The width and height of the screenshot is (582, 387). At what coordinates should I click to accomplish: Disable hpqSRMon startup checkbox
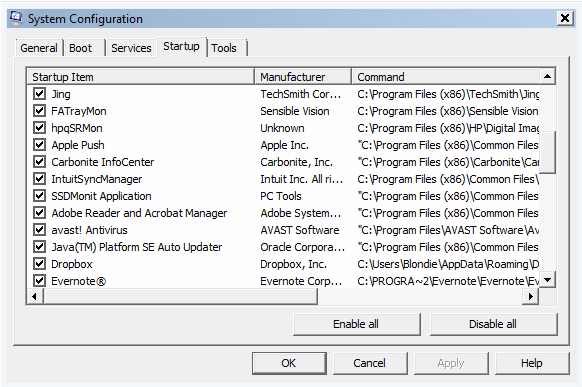(39, 128)
